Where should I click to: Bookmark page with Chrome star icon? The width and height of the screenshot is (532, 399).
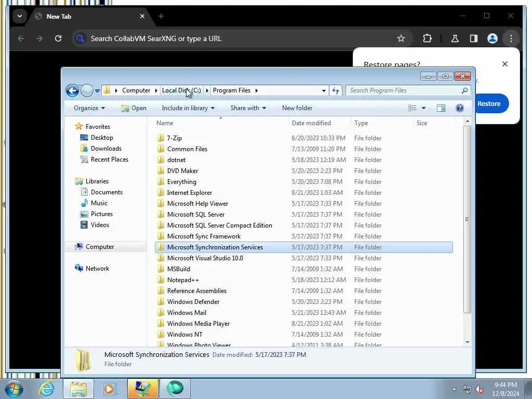pos(401,38)
